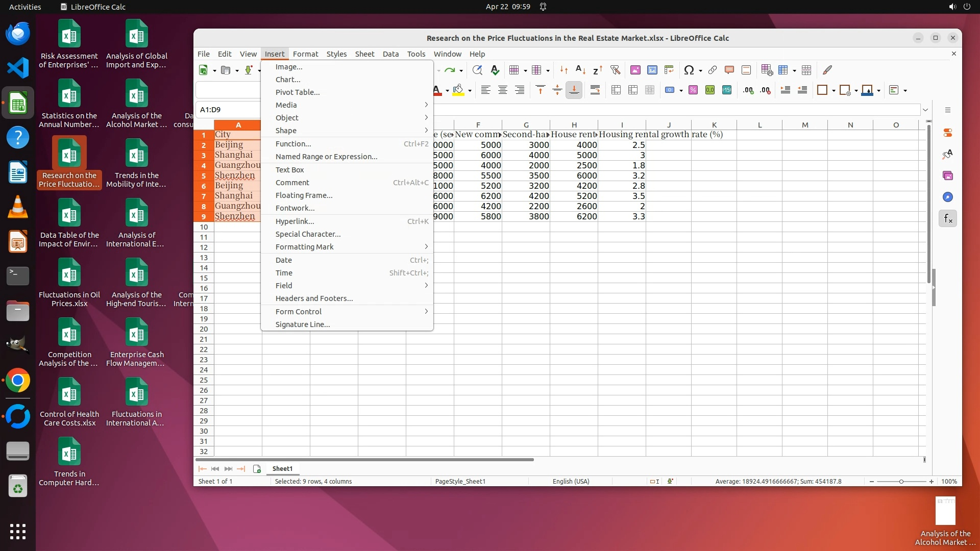Toggle the AutoFilter funnel button

point(615,70)
